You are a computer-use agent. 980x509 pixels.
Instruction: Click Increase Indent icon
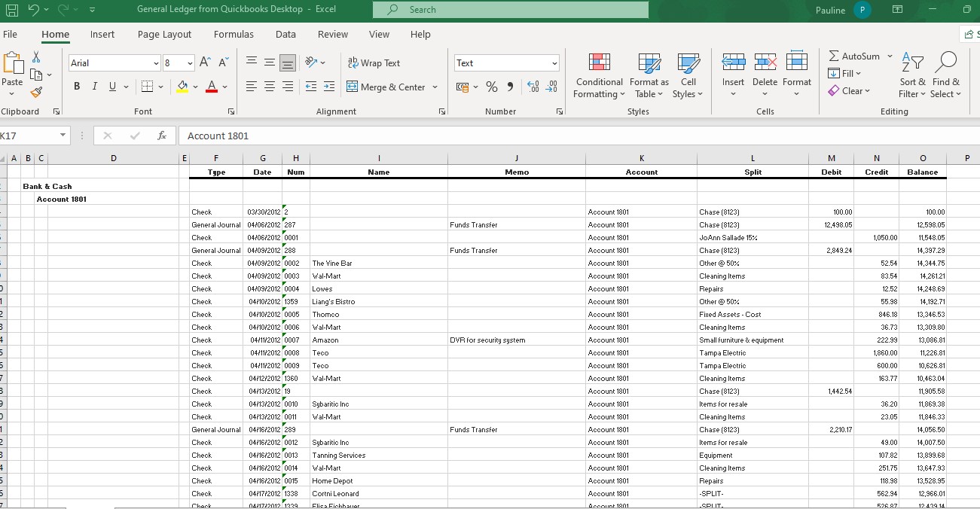(x=329, y=87)
